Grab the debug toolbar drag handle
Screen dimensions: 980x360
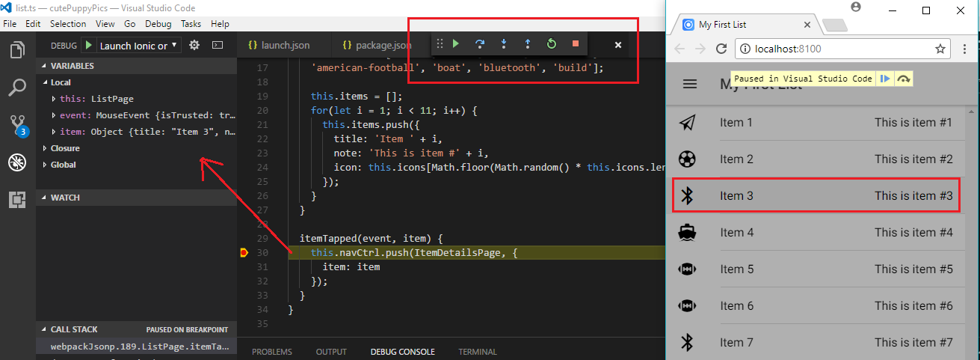click(x=440, y=44)
